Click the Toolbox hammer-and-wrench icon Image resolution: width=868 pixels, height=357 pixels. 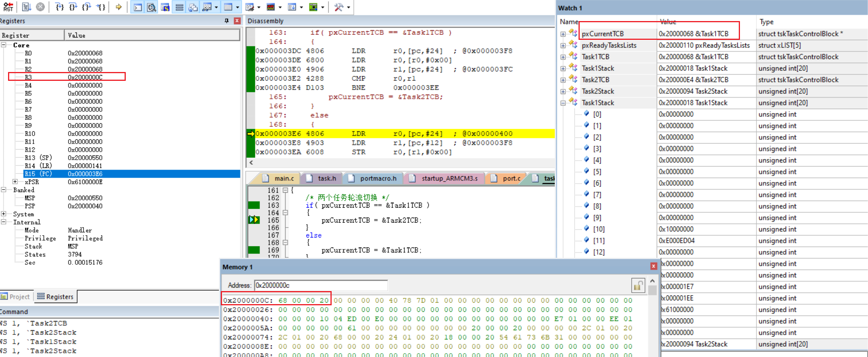click(x=339, y=7)
